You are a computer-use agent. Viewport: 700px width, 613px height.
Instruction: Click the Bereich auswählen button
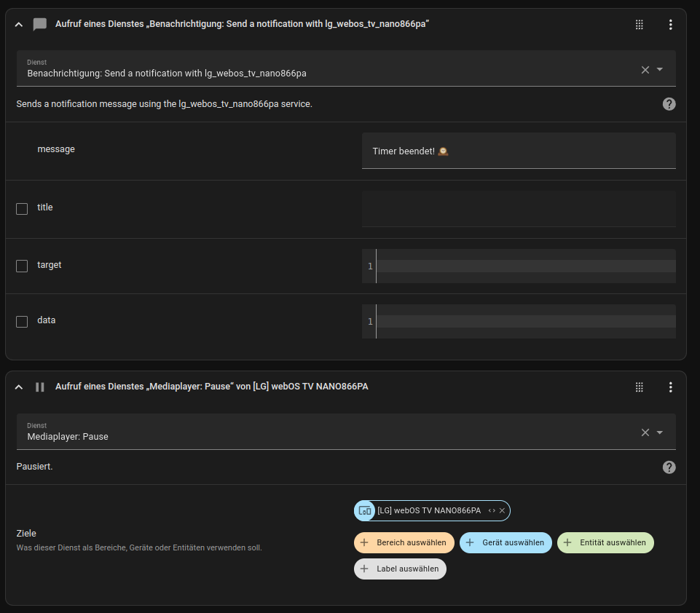click(x=404, y=543)
